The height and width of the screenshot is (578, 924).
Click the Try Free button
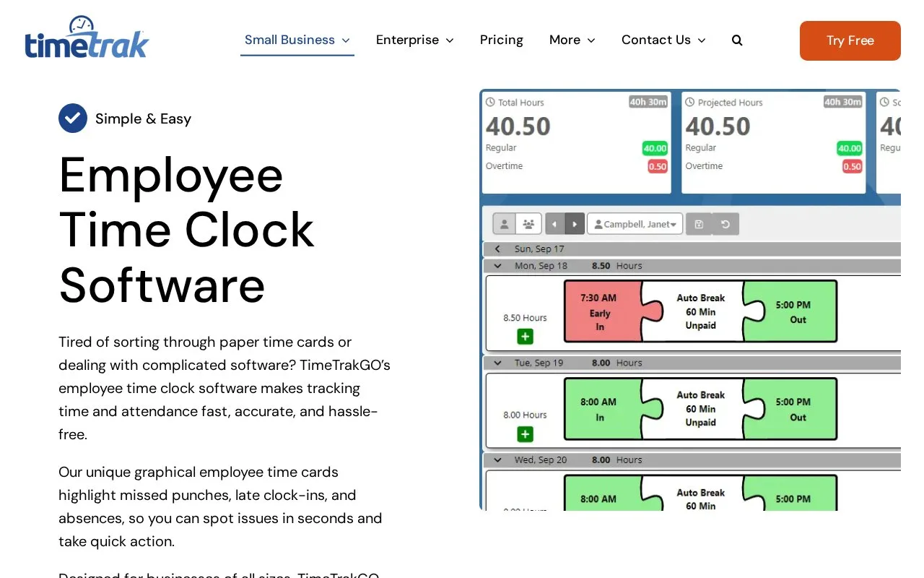pos(850,40)
